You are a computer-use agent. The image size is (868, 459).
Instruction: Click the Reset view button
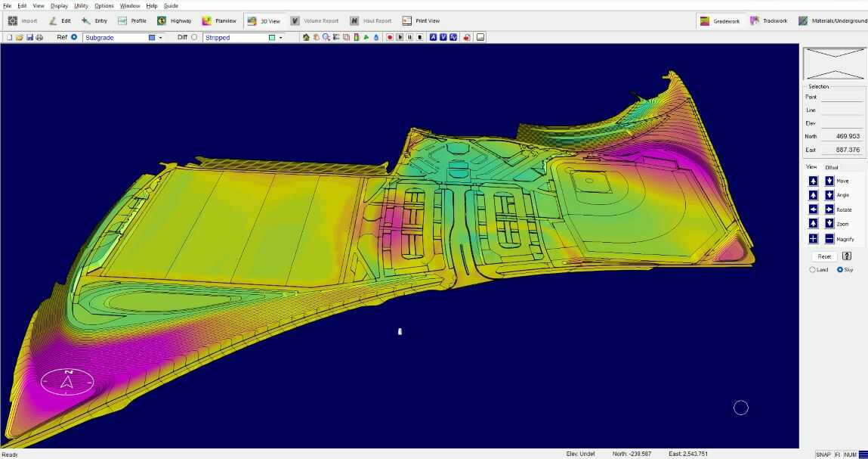coord(823,256)
